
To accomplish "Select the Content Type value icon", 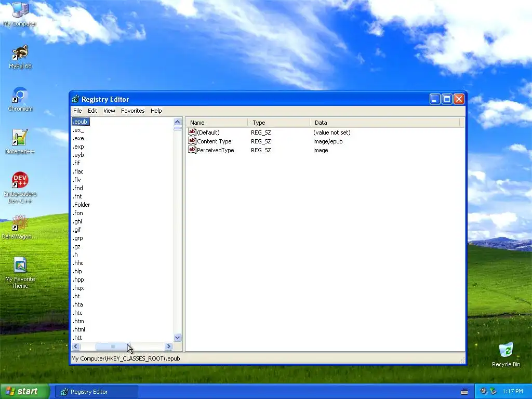I will 192,141.
